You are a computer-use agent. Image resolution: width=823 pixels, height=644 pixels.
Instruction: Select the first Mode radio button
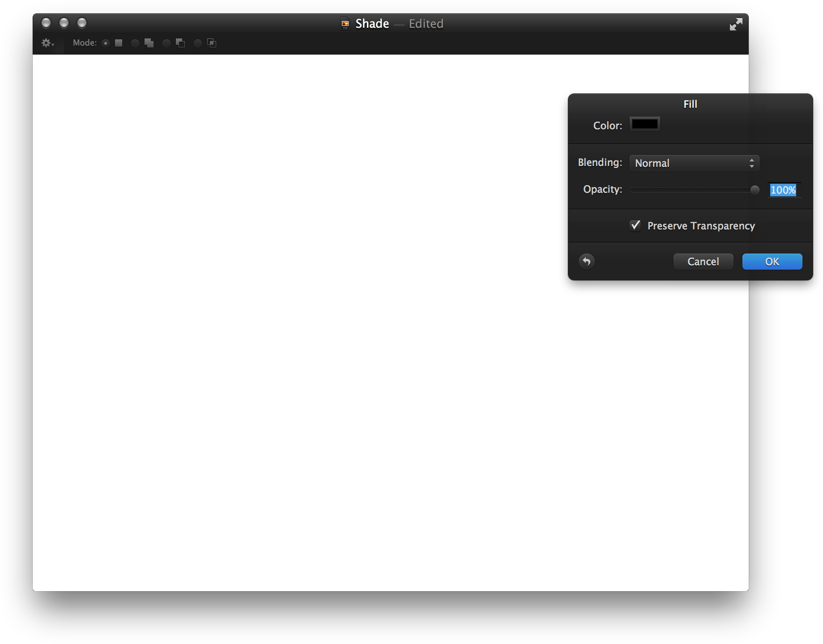(106, 43)
